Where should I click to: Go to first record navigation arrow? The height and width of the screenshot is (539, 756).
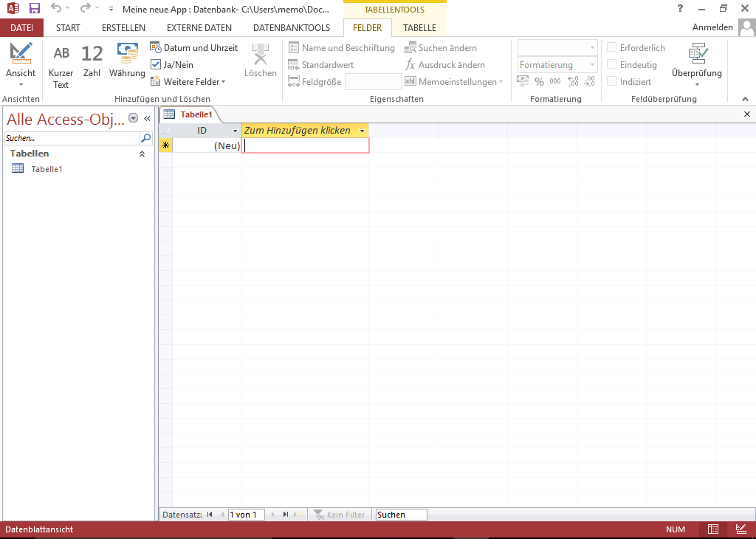coord(210,515)
